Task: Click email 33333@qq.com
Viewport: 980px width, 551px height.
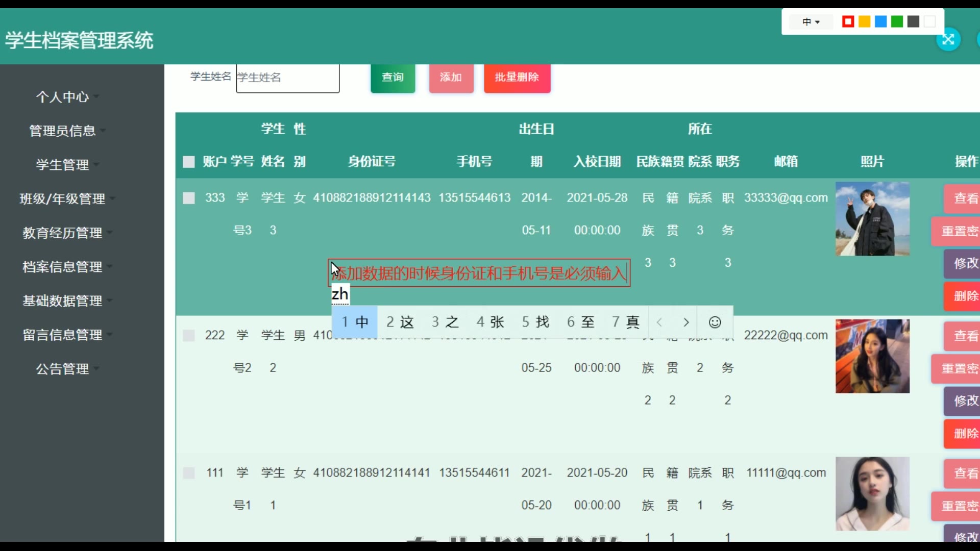Action: click(x=786, y=198)
